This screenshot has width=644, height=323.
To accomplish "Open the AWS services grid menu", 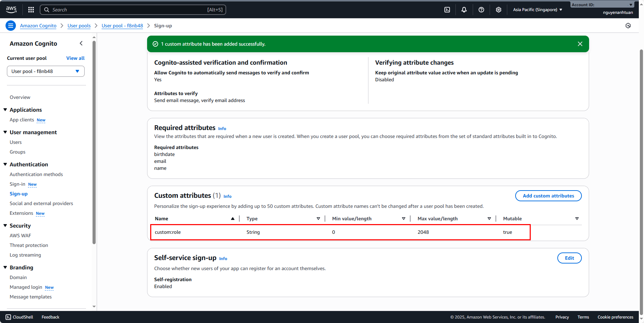I will tap(31, 10).
